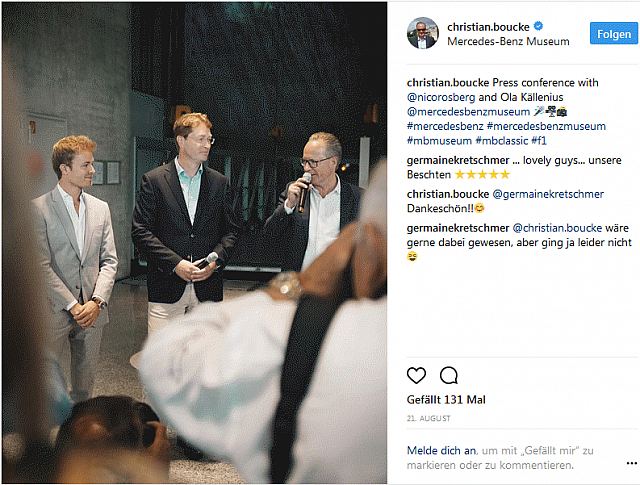Open the Mercedes-Benz Museum location link

click(x=508, y=41)
